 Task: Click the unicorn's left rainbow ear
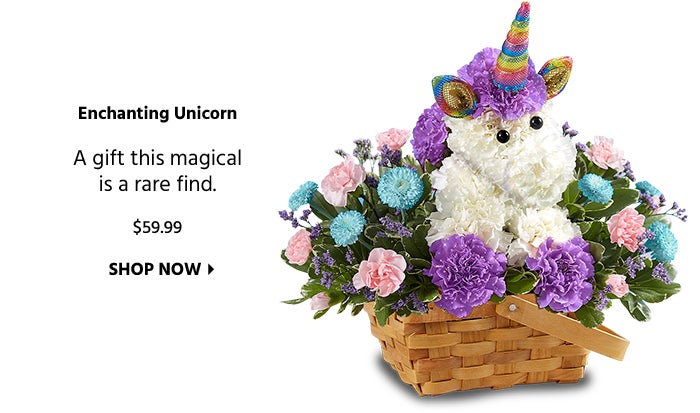454,96
